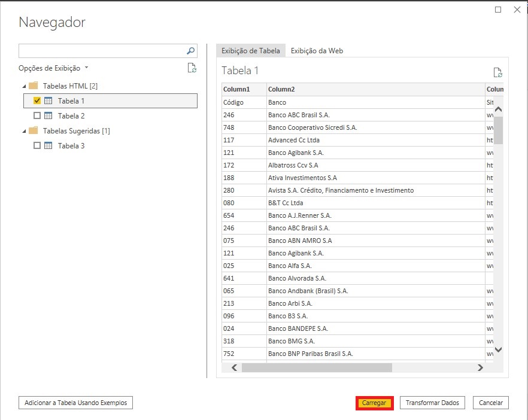Click the Column1 header
Viewport: 528px width, 420px height.
click(244, 89)
